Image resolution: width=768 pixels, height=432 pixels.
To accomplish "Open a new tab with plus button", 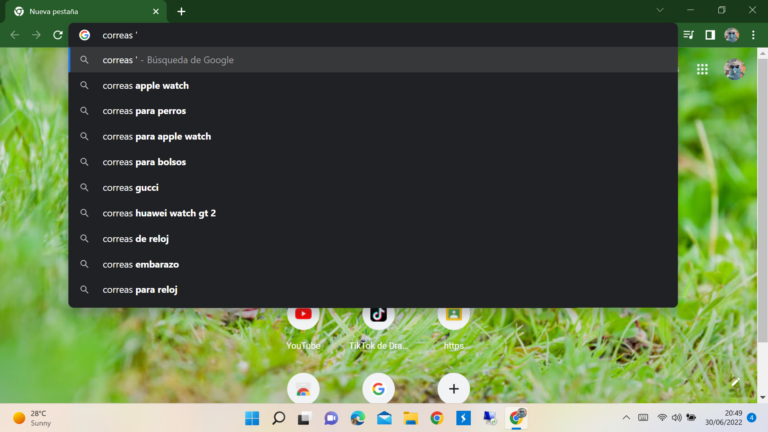I will pos(181,11).
